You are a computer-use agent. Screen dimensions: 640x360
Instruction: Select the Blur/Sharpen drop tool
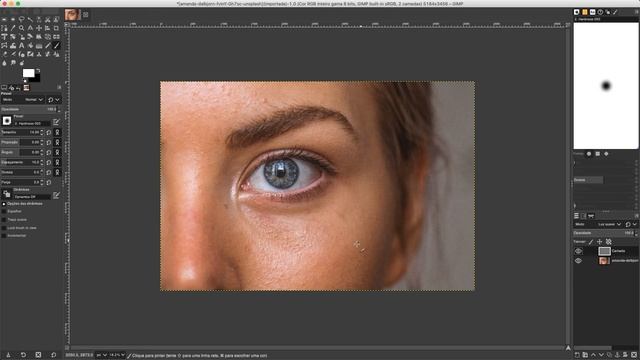(x=4, y=63)
